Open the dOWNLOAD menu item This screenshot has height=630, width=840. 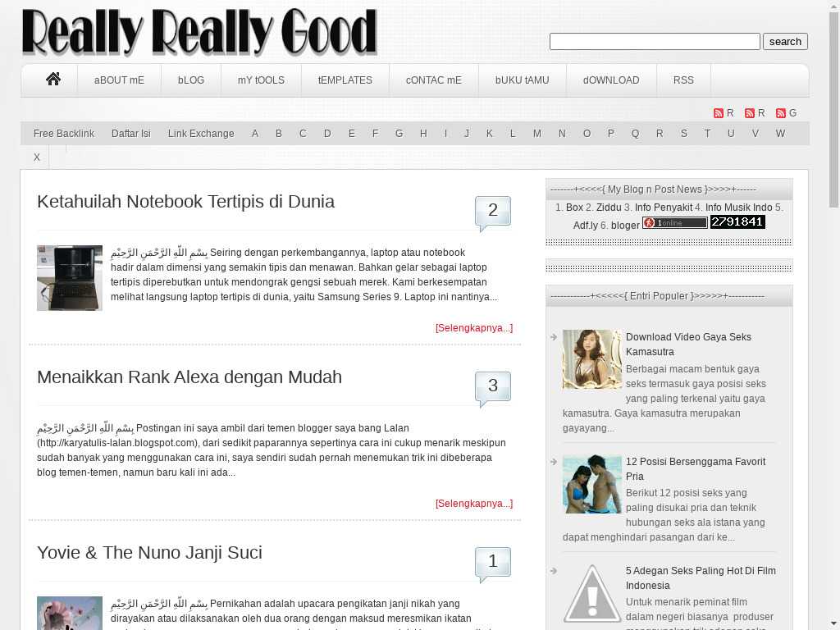(x=611, y=80)
